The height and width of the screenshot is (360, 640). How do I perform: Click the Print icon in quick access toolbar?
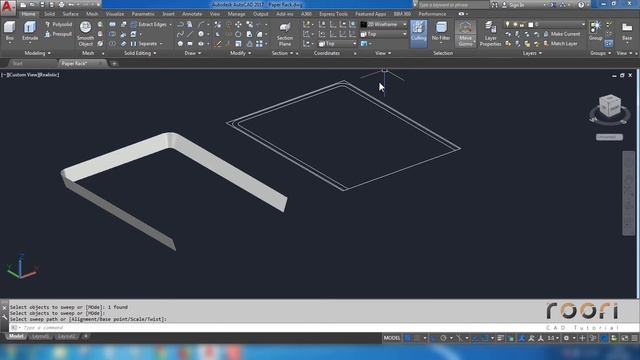62,5
